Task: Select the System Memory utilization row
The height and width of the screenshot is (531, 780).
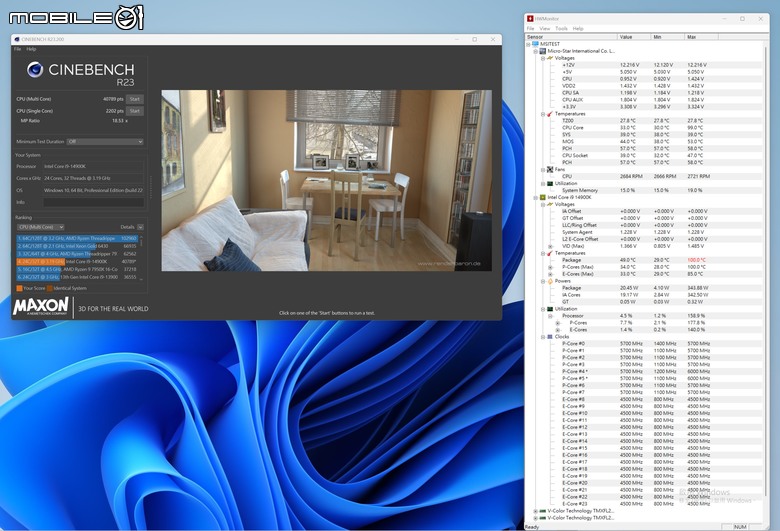Action: (x=644, y=190)
